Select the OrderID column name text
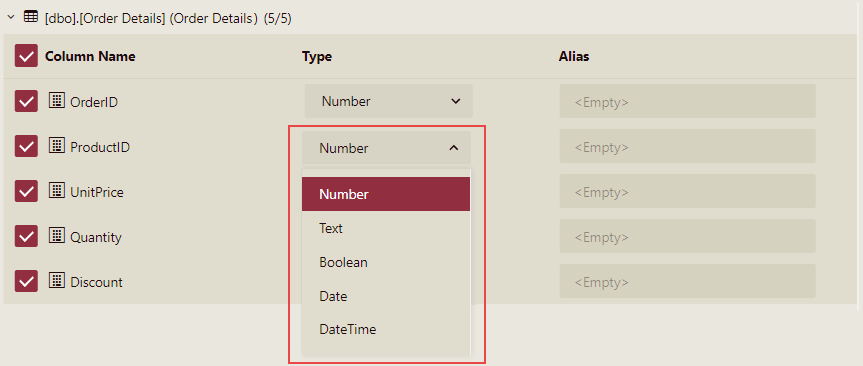 (x=94, y=102)
